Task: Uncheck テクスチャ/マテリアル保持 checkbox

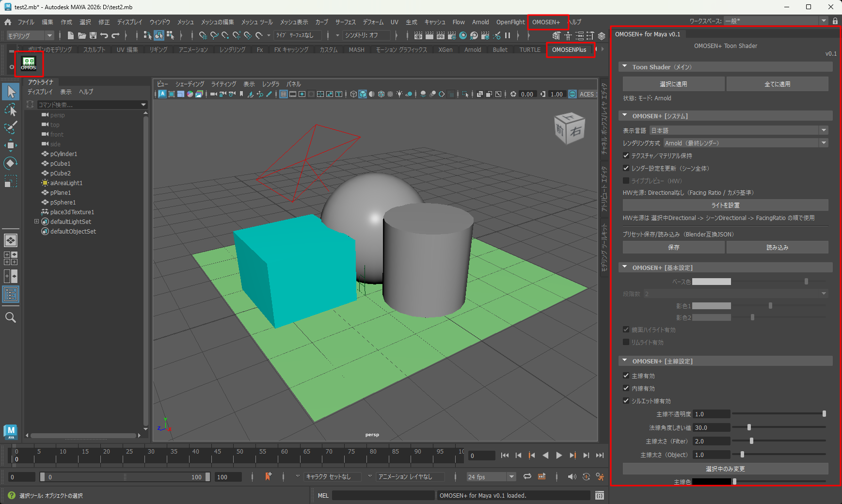Action: click(626, 156)
